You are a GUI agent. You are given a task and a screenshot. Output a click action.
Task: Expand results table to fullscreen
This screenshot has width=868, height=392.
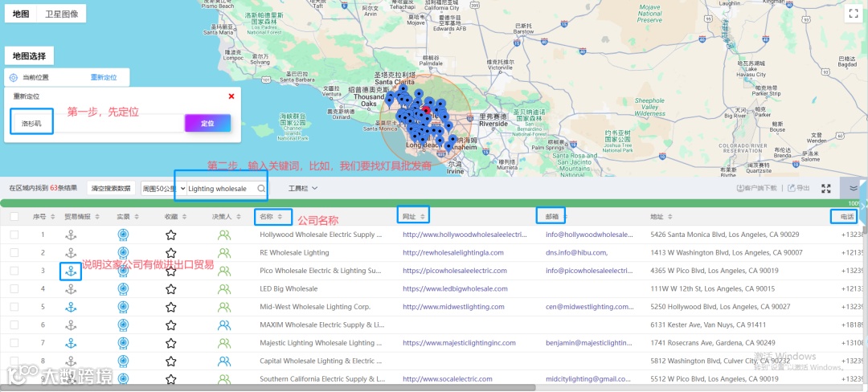(x=826, y=189)
